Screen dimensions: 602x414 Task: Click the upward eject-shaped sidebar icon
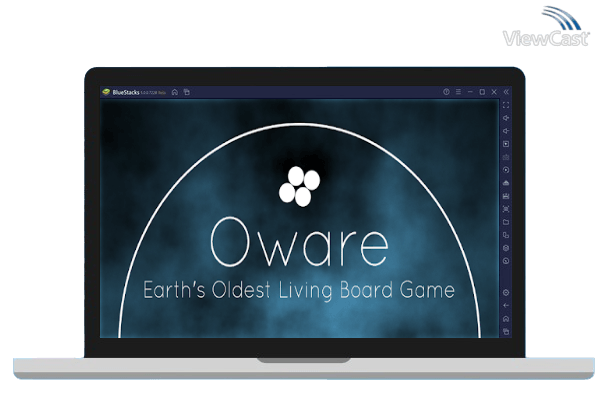[506, 183]
